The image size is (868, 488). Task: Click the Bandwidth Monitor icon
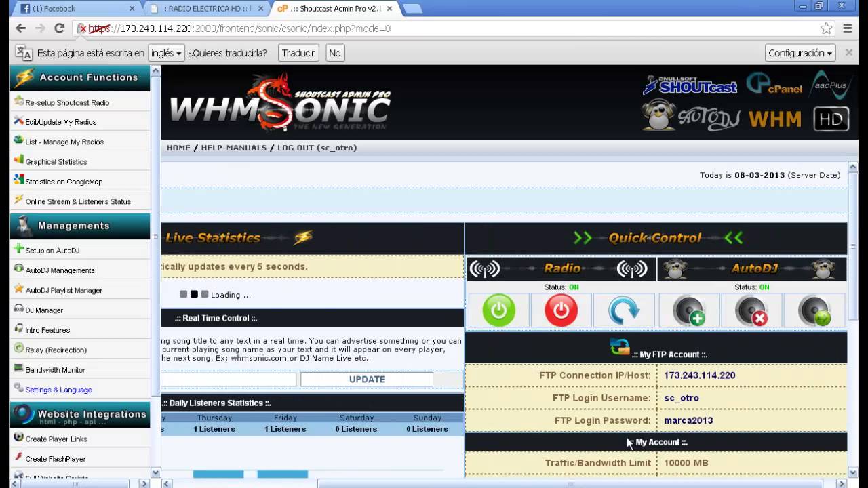[x=19, y=369]
